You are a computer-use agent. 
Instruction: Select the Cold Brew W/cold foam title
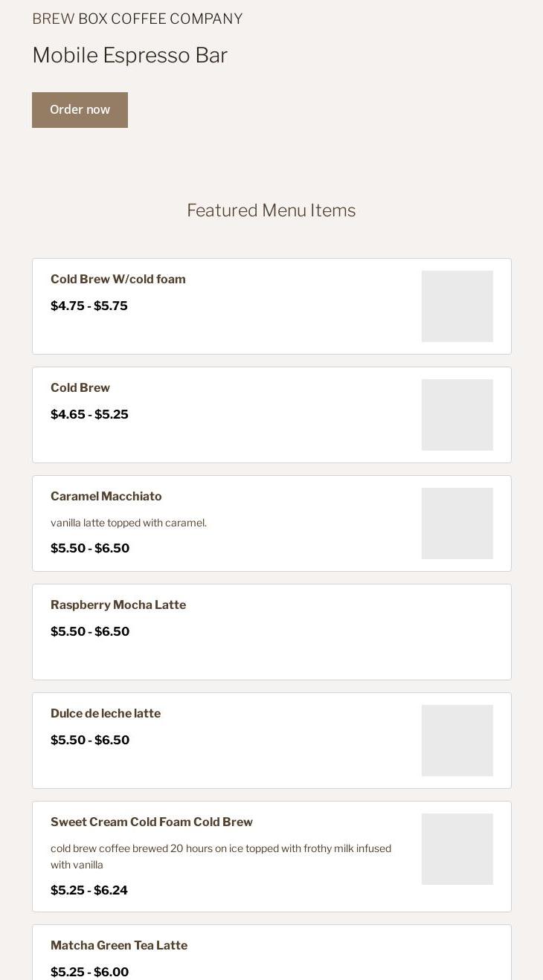point(118,280)
